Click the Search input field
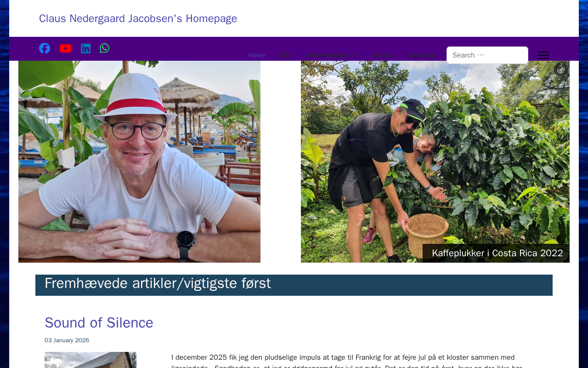This screenshot has height=368, width=588. 487,55
